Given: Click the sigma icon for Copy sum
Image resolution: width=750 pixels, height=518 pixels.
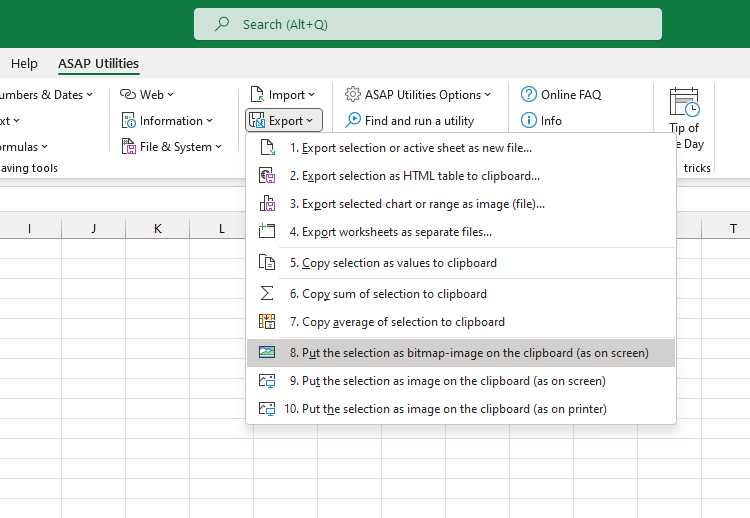Looking at the screenshot, I should [x=267, y=293].
